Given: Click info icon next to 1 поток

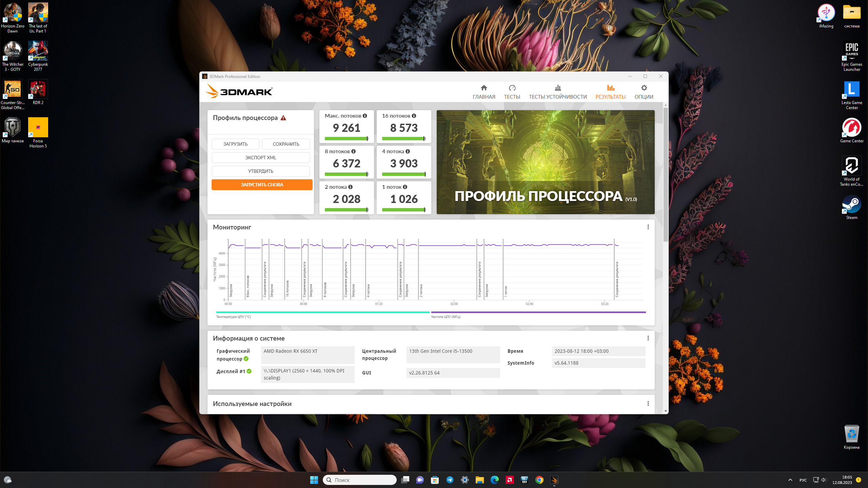Looking at the screenshot, I should point(405,187).
